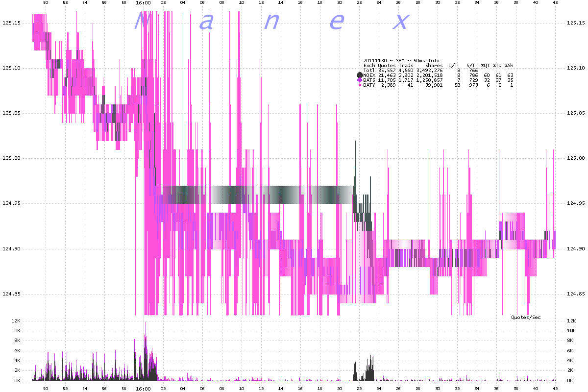The image size is (588, 392).
Task: Click the 'Shares' column header in legend
Action: (434, 65)
